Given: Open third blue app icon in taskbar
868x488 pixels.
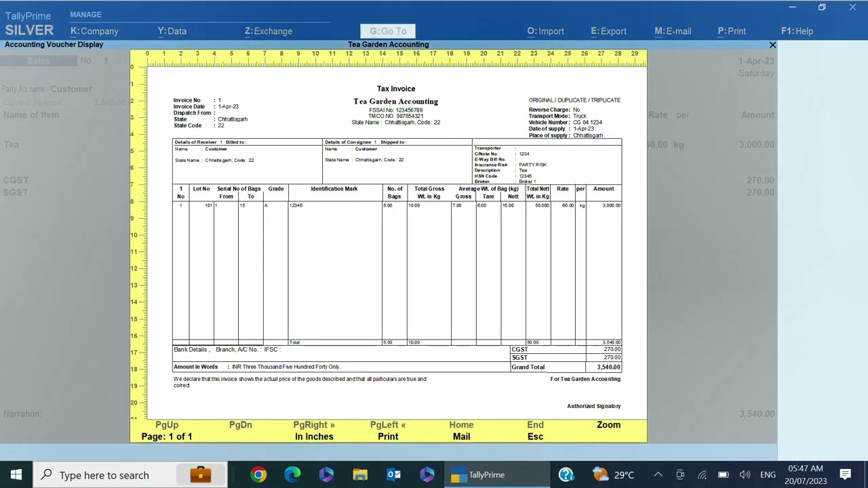Looking at the screenshot, I should [326, 475].
